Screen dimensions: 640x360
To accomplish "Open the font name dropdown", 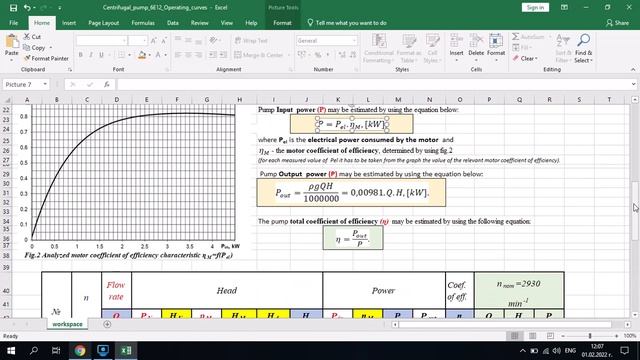I will coord(124,40).
